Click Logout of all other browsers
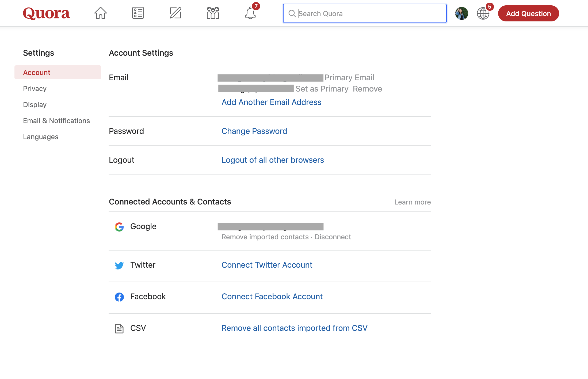Viewport: 588px width, 379px height. (273, 160)
